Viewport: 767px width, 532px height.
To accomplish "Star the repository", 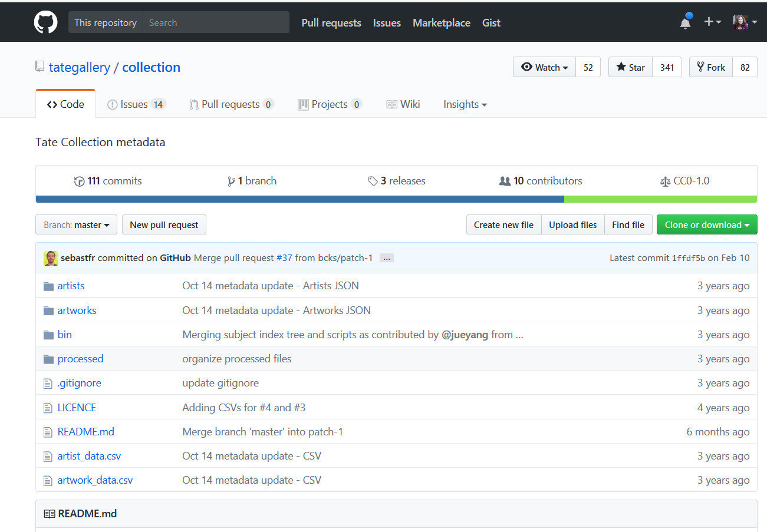I will click(630, 67).
